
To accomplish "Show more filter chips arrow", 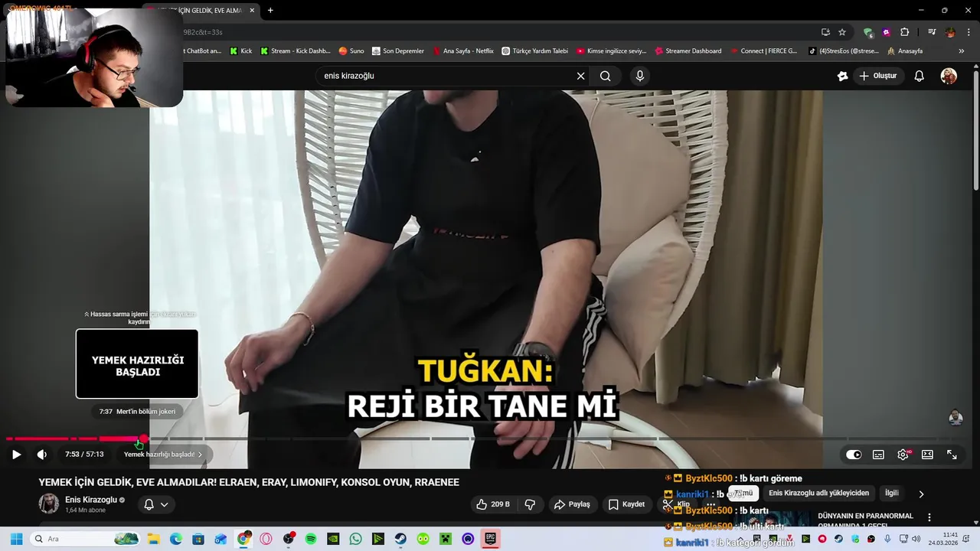I will click(x=921, y=494).
